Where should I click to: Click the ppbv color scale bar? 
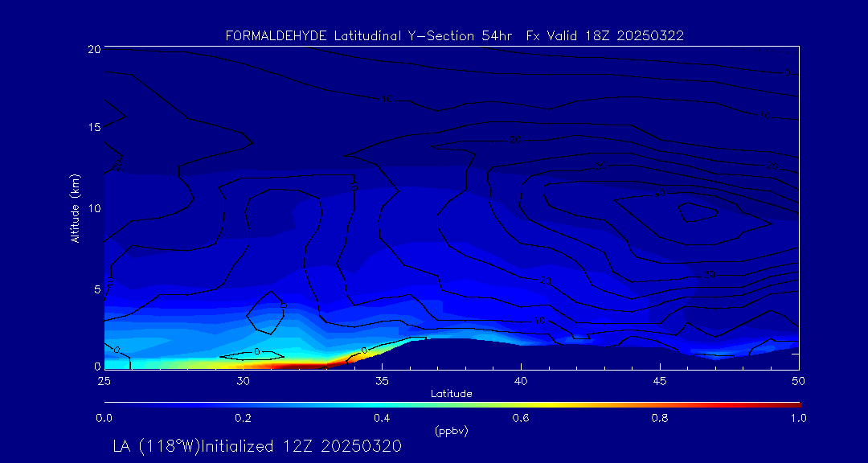point(452,405)
